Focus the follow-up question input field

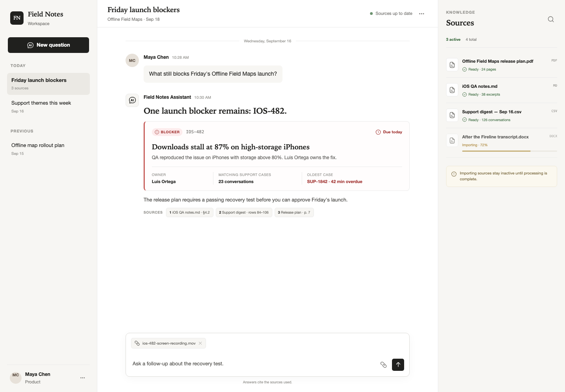click(x=253, y=364)
